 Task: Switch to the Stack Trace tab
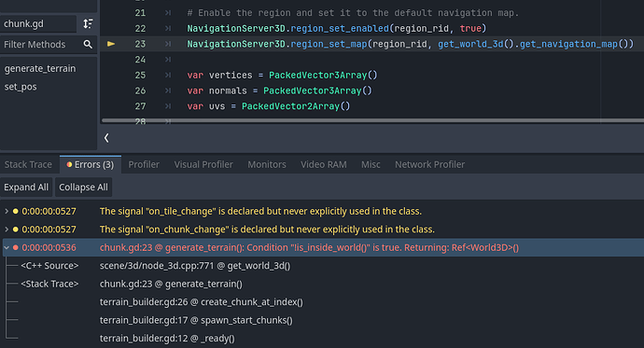28,164
